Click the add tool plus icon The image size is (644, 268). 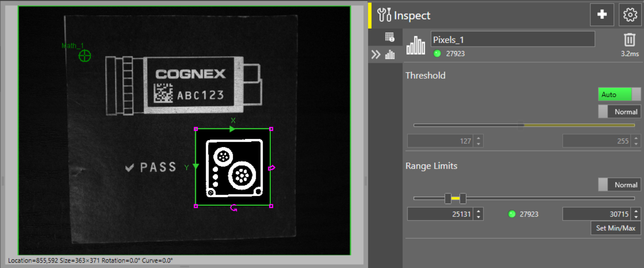[602, 15]
